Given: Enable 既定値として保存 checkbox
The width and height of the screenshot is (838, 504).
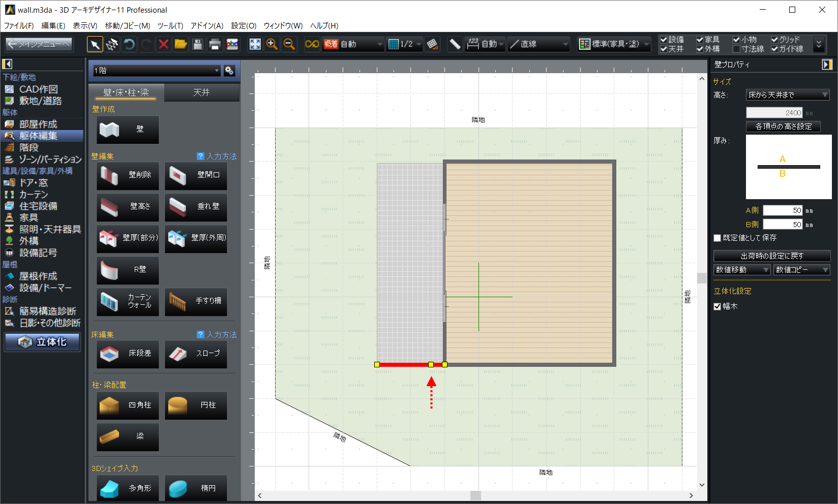Looking at the screenshot, I should pyautogui.click(x=717, y=238).
